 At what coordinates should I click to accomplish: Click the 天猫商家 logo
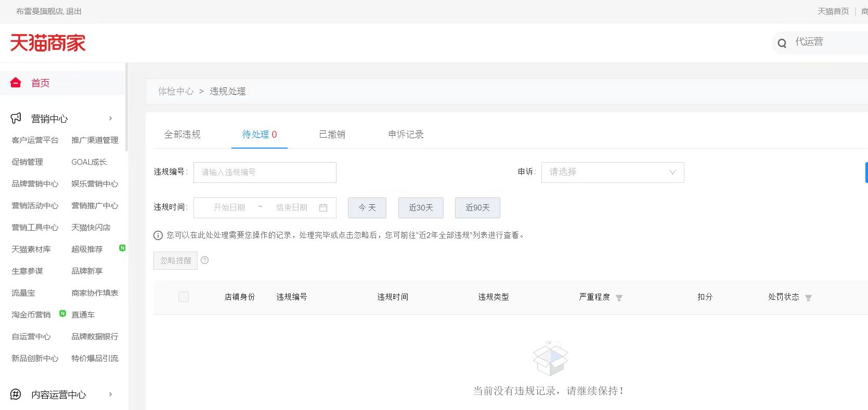(x=48, y=43)
